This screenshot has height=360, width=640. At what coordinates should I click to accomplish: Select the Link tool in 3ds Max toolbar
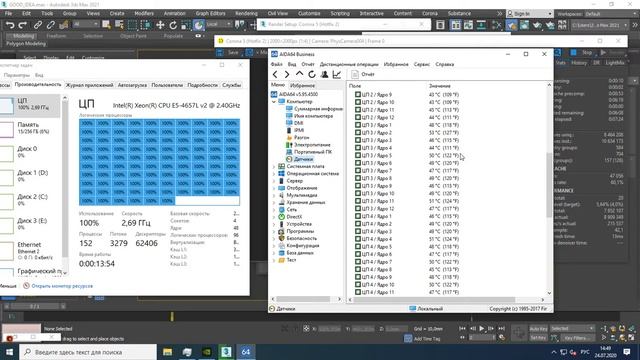[38, 25]
